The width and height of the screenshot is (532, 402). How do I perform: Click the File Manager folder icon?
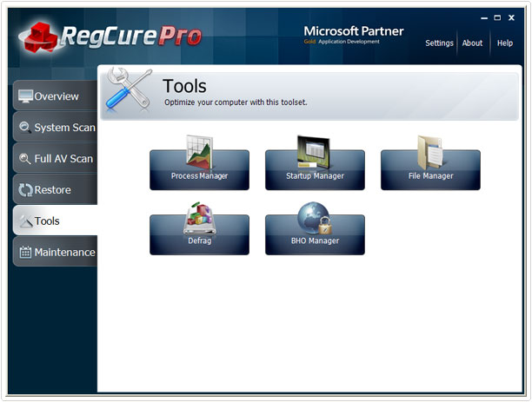click(x=430, y=152)
